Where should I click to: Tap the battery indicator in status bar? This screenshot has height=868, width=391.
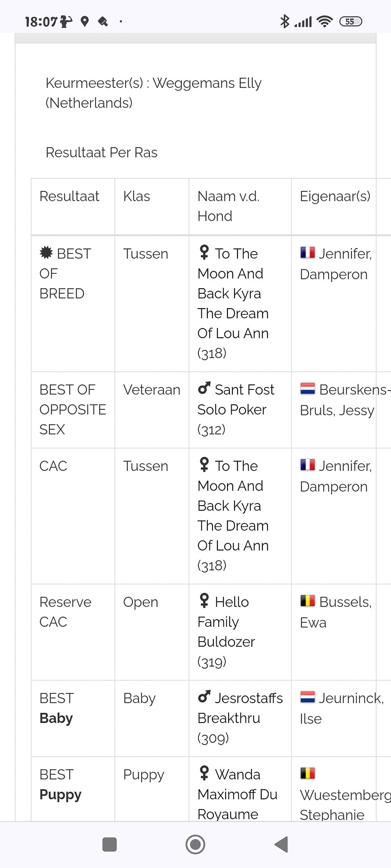pos(351,21)
